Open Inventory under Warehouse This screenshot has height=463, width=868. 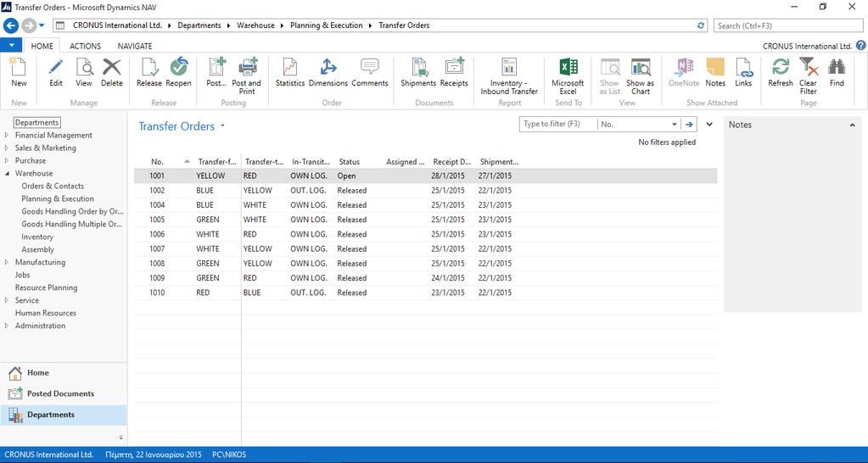(x=37, y=237)
